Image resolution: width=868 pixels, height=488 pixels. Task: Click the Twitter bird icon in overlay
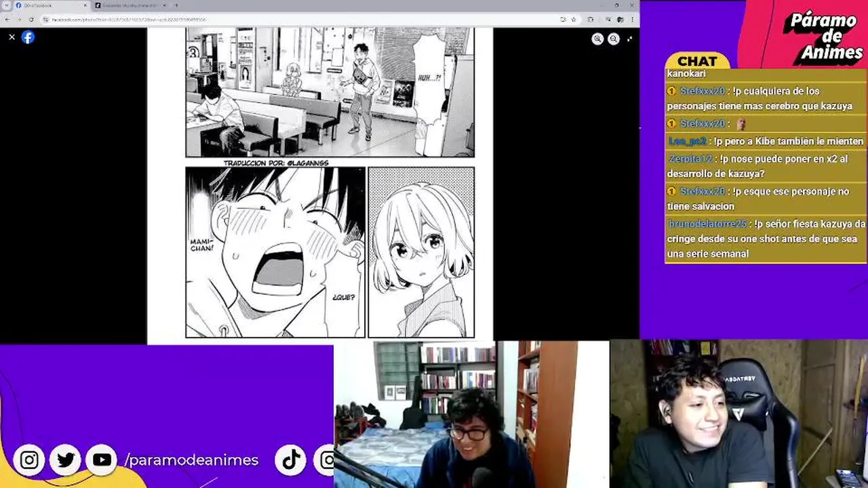point(66,460)
